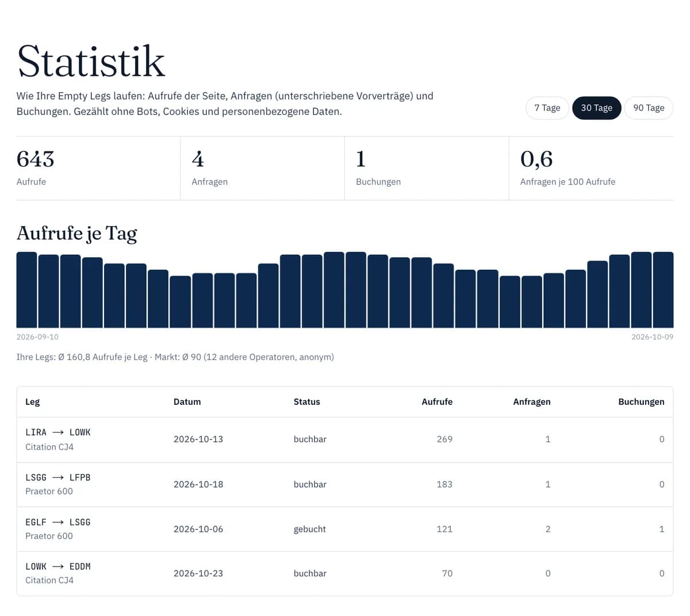Select the 30 Tage range

(596, 108)
